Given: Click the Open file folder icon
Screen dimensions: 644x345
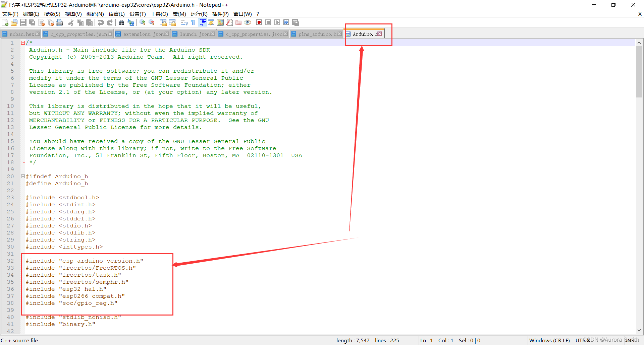Looking at the screenshot, I should 14,22.
